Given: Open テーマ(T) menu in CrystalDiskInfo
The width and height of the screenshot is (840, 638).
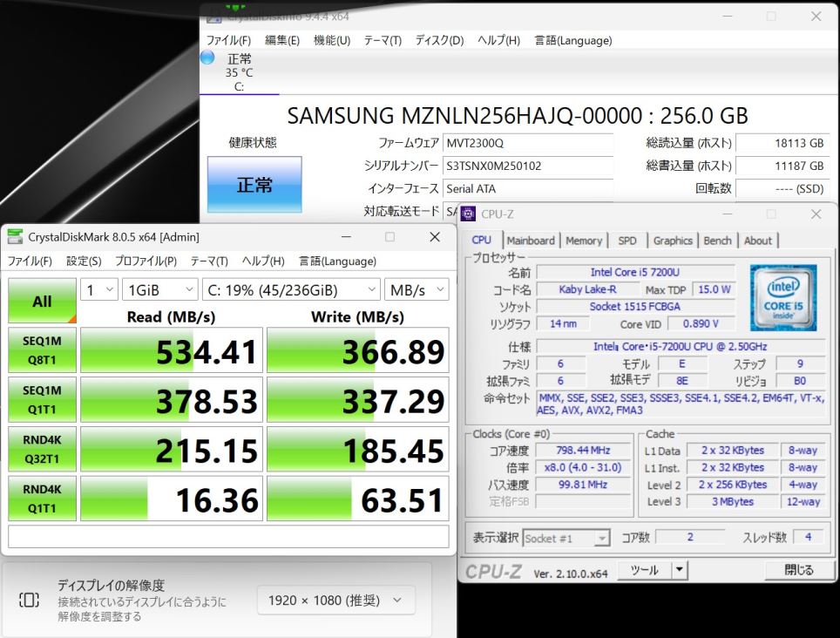Looking at the screenshot, I should [x=383, y=40].
